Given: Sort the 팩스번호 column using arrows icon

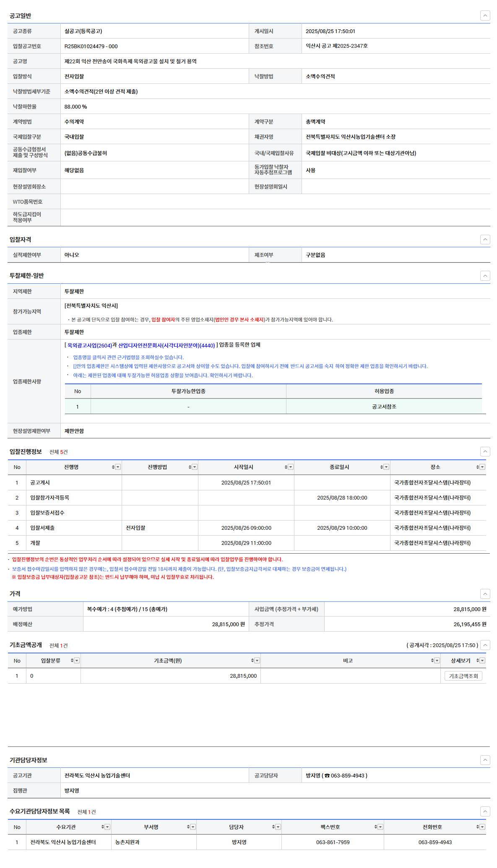Looking at the screenshot, I should click(x=375, y=827).
